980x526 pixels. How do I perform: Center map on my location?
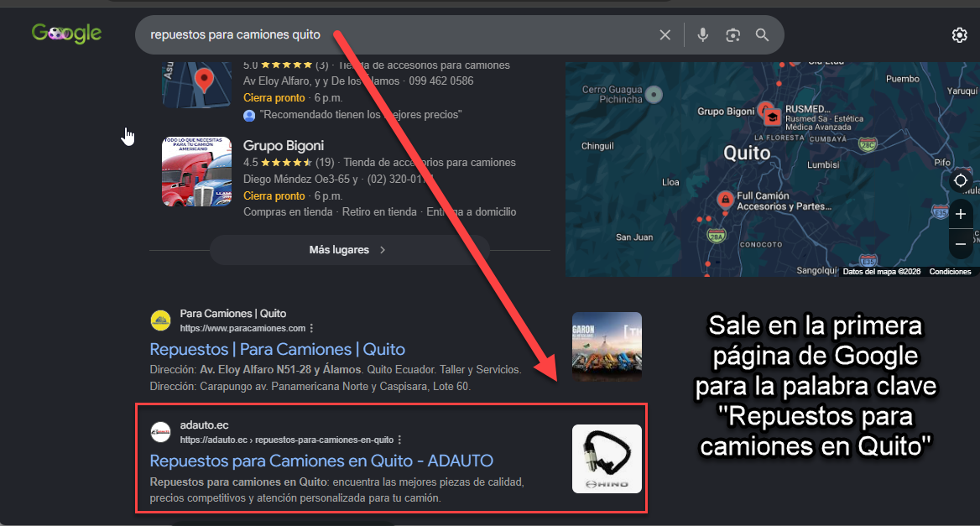click(x=961, y=181)
